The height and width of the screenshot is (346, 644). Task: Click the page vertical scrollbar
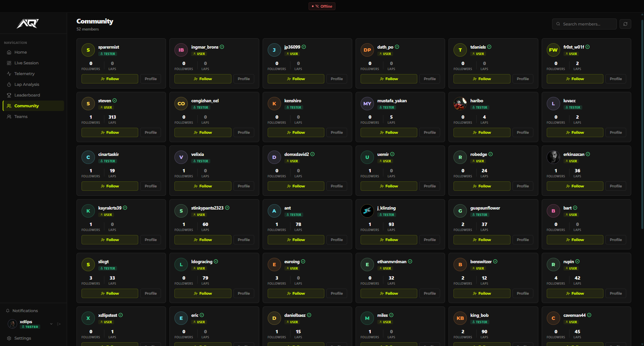pyautogui.click(x=642, y=124)
